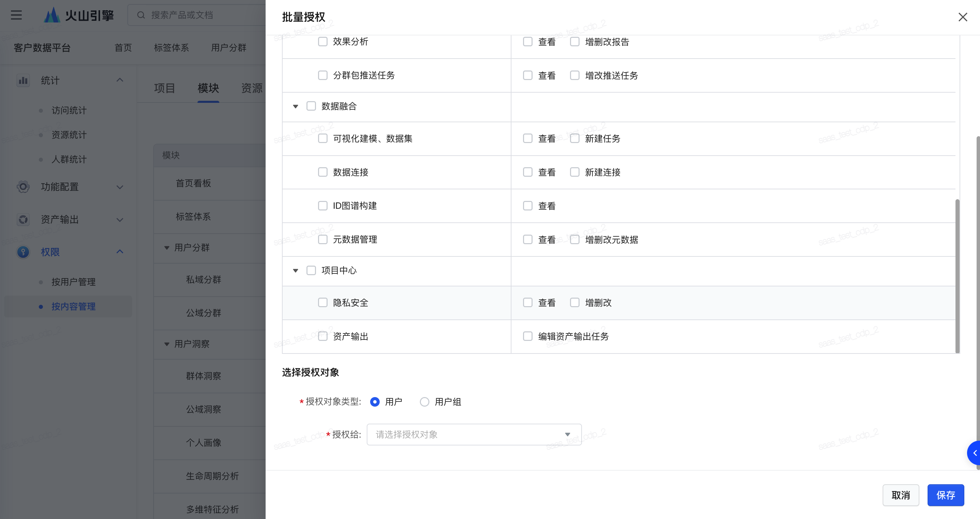
Task: Open 按用户管理 in sidebar
Action: point(74,282)
